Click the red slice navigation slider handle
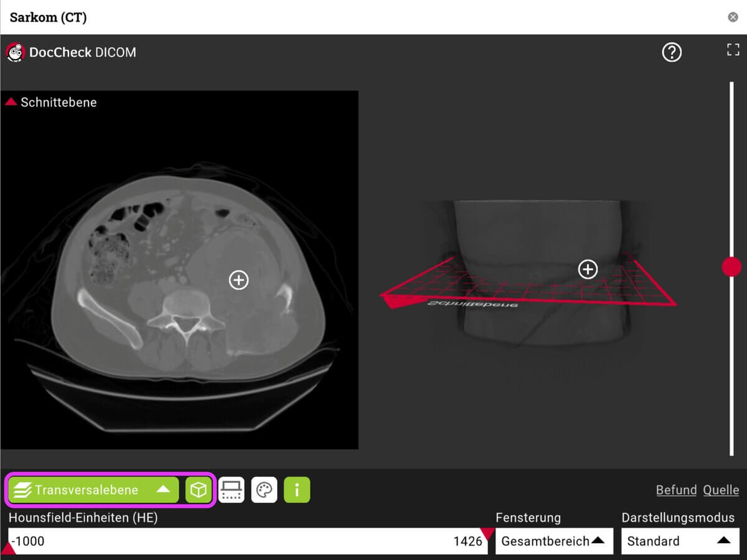 point(732,266)
